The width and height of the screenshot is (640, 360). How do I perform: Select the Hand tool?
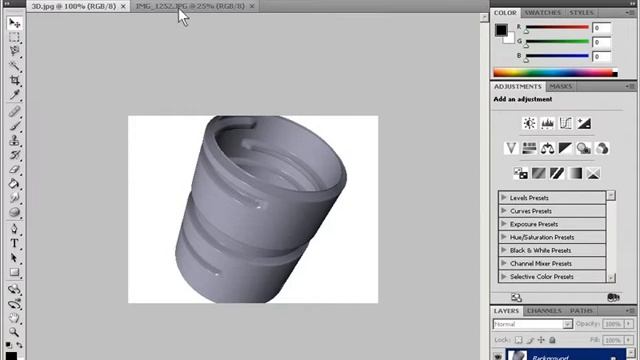pyautogui.click(x=14, y=318)
